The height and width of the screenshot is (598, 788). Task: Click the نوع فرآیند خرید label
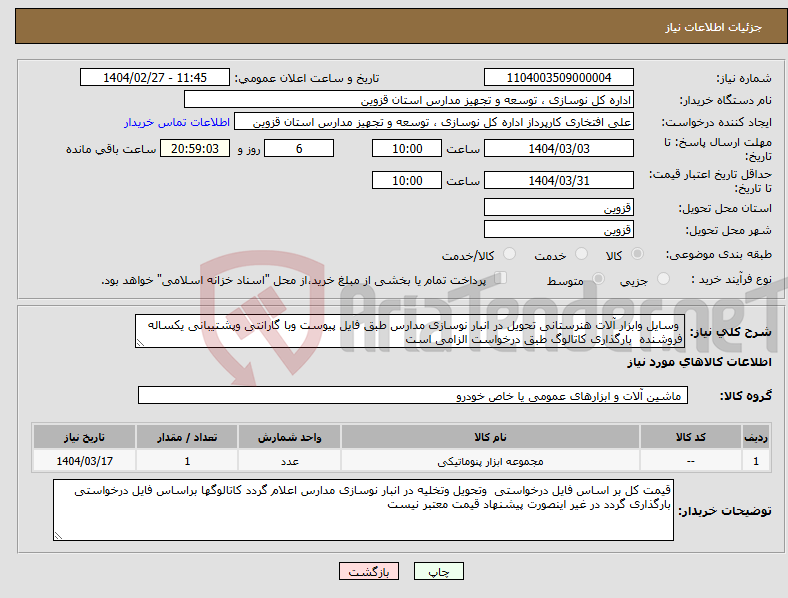point(731,279)
